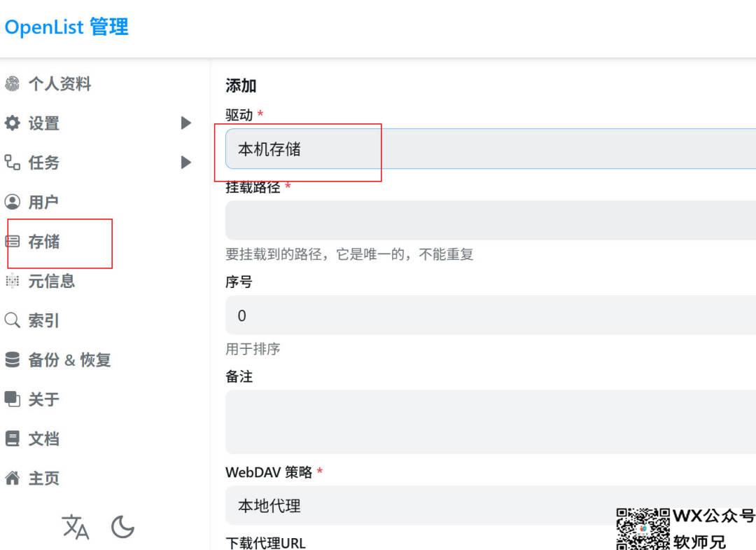Click the WebDAV 策略 field label
Viewport: 756px width, 550px height.
[269, 472]
